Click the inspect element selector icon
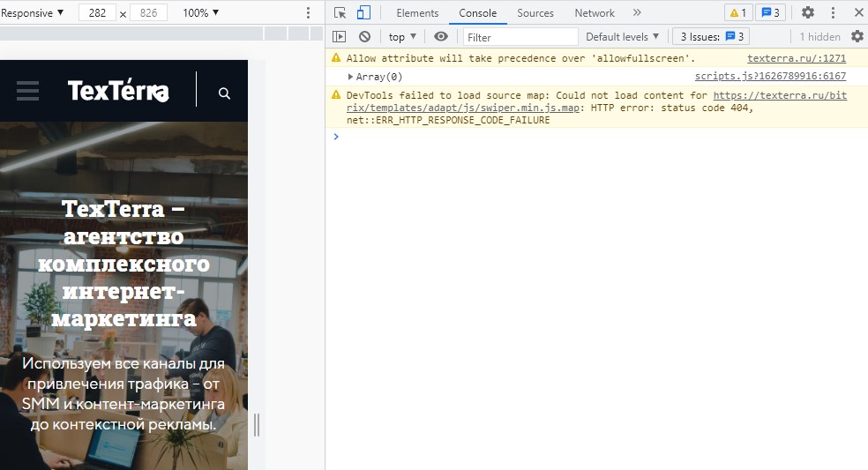Screen dimensions: 868x470 340,12
